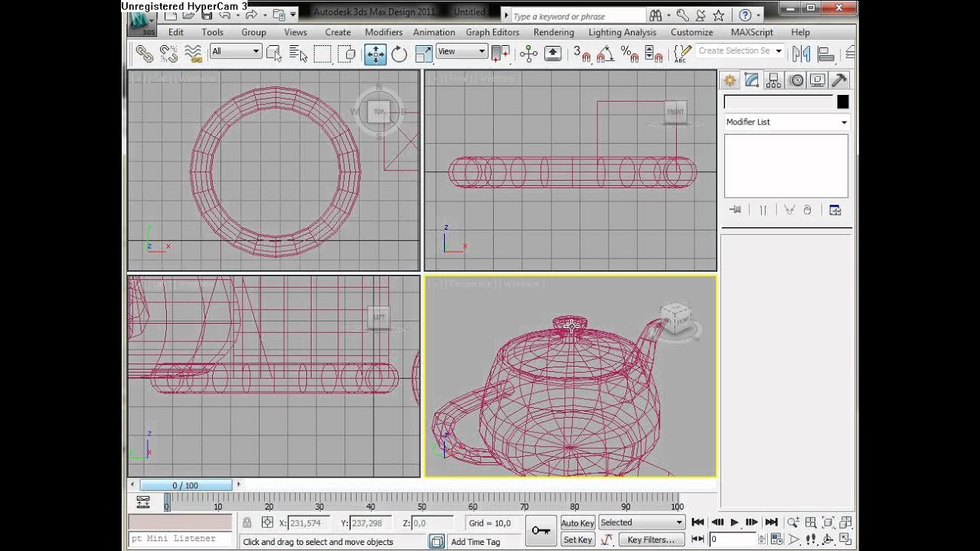The height and width of the screenshot is (551, 980).
Task: Click the search keyword or phrase field
Action: coord(577,16)
